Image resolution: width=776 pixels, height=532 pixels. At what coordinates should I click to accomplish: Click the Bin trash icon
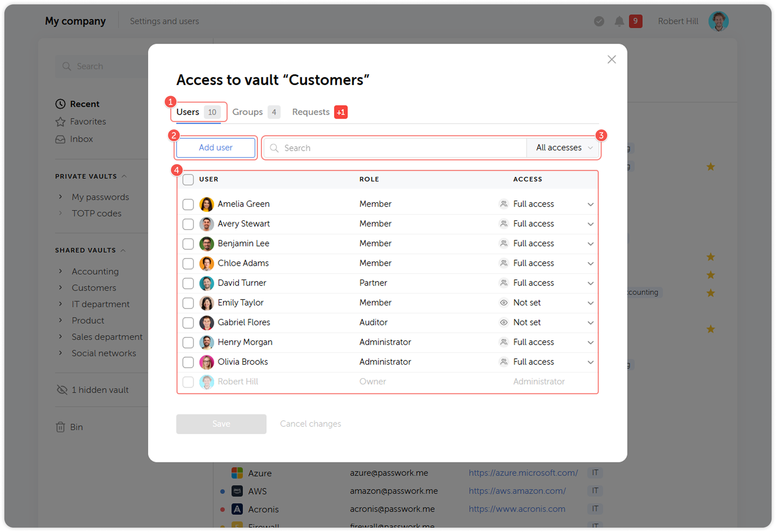[61, 427]
